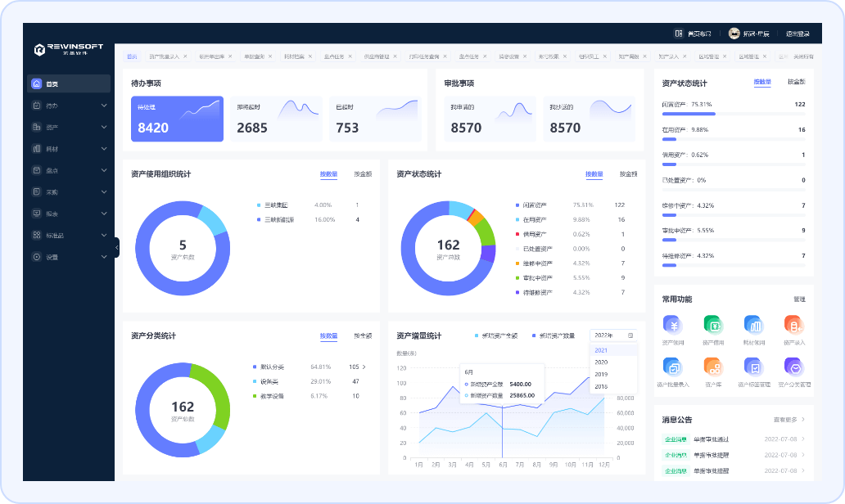
Task: Switch 资产分类统计 chart to 按金额
Action: pos(363,336)
